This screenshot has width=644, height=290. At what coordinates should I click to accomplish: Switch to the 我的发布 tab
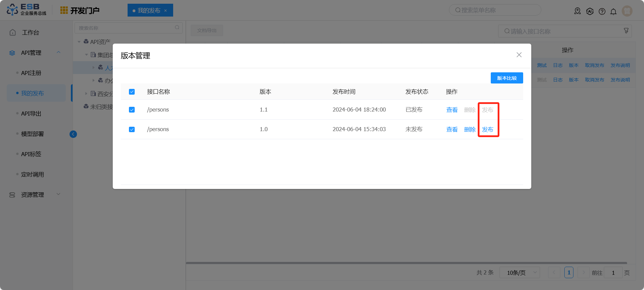(x=149, y=10)
